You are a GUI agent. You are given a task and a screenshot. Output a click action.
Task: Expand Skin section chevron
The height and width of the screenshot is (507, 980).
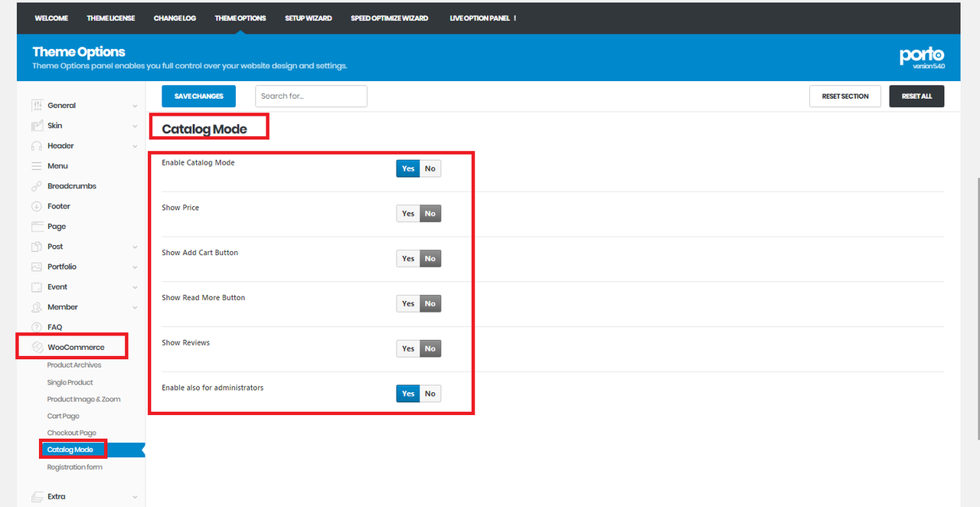tap(135, 126)
